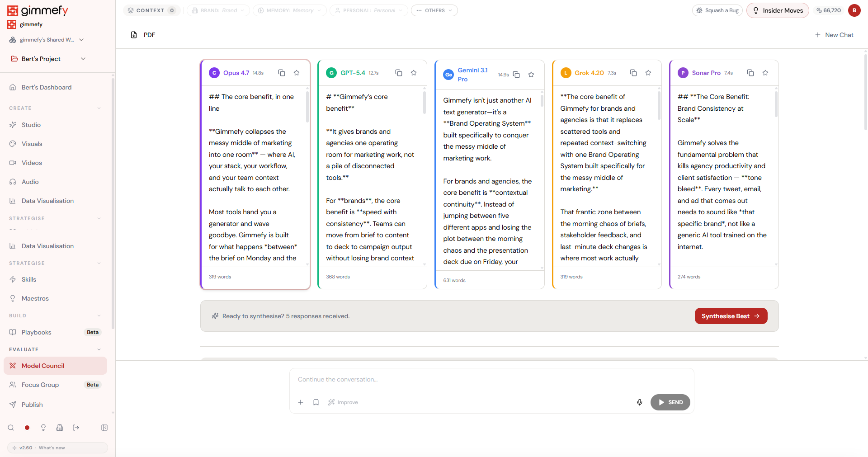Screen dimensions: 868x457
Task: Click the lightbulb icon in sidebar footer
Action: (x=43, y=428)
